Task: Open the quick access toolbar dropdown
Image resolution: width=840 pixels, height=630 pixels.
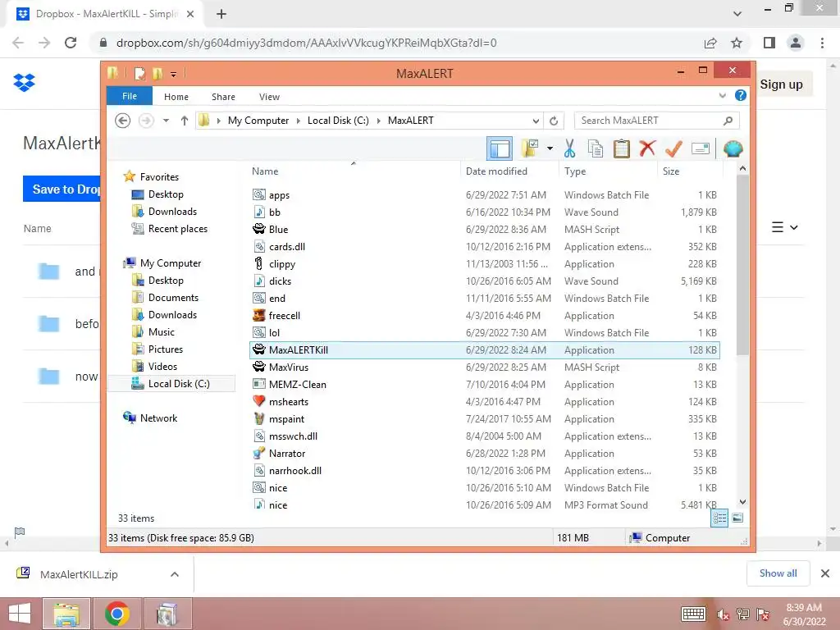Action: [x=174, y=74]
